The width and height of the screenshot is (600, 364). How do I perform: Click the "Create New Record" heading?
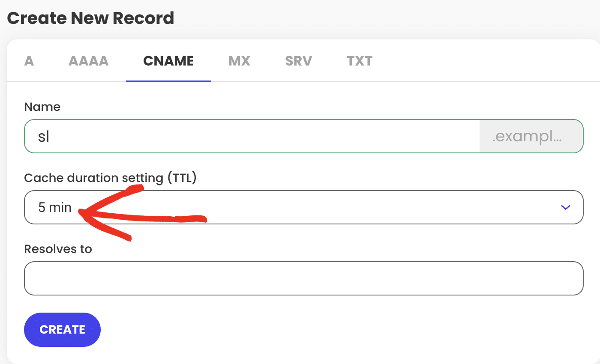pos(90,18)
